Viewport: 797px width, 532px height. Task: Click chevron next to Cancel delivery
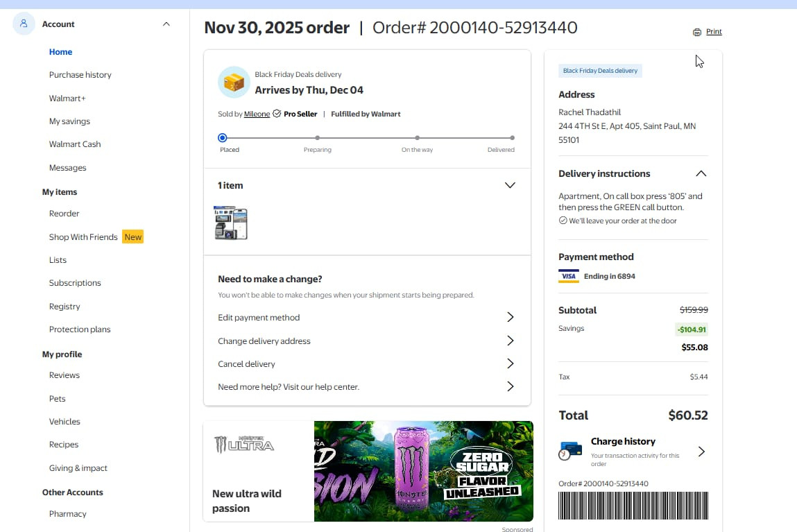click(511, 363)
